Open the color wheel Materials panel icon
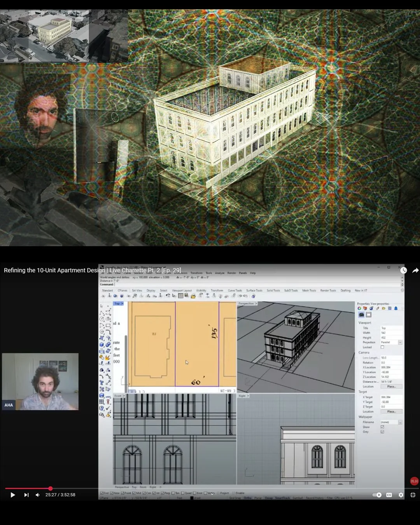Image resolution: width=420 pixels, height=525 pixels. tap(359, 308)
